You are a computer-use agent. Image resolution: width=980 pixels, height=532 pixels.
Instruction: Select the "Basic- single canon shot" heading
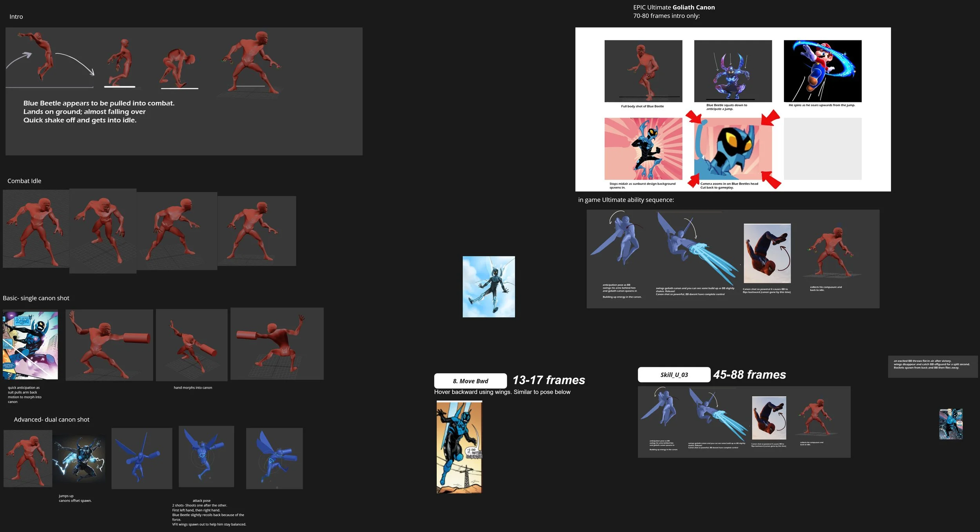(x=36, y=298)
